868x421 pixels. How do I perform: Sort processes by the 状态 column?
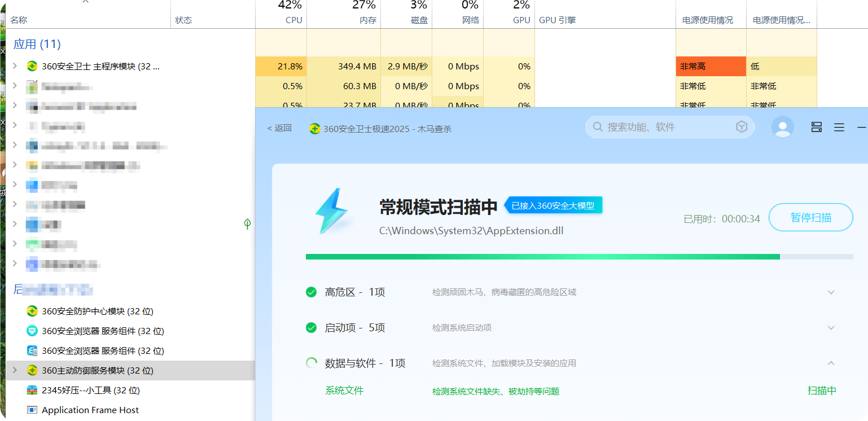coord(183,20)
